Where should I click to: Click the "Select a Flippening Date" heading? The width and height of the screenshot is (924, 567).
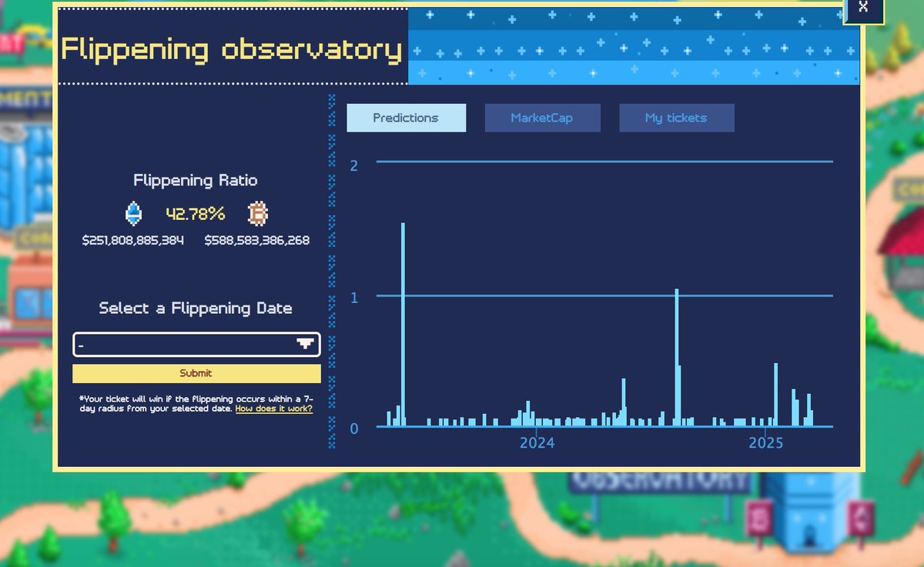tap(196, 309)
